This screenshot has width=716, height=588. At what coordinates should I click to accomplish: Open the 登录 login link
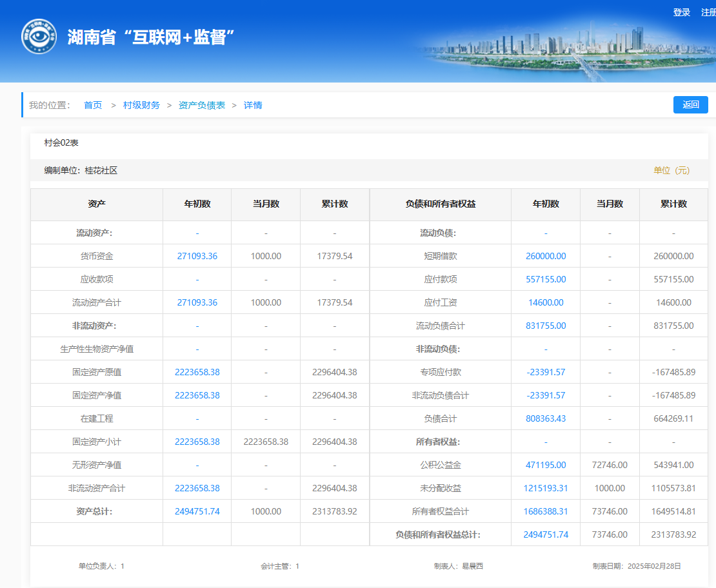click(x=681, y=12)
